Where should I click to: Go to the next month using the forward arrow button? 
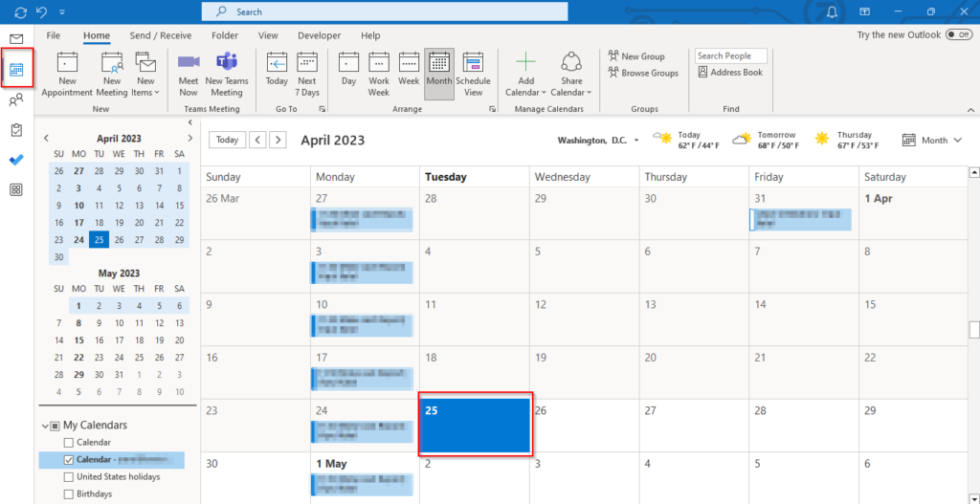click(278, 140)
